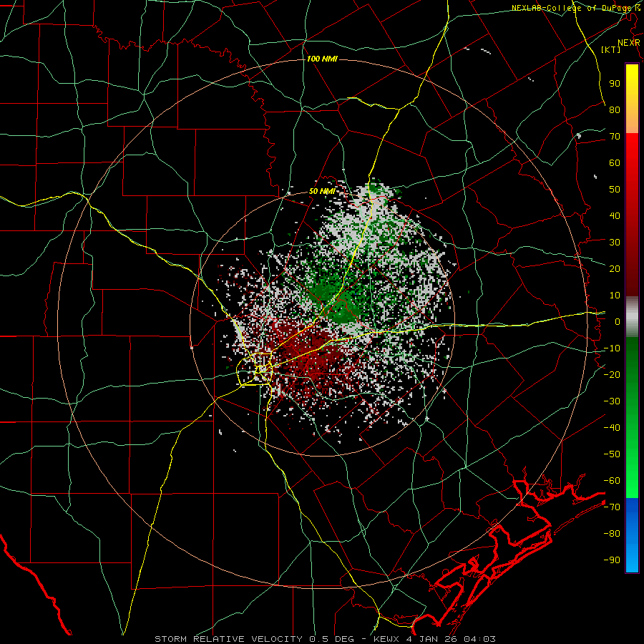644x644 pixels.
Task: Click the positive 60 scale value
Action: [x=615, y=162]
